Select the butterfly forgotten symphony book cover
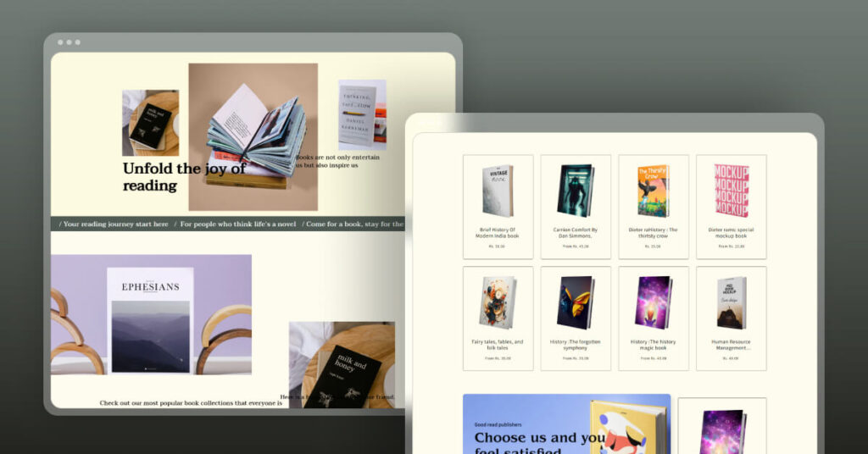The image size is (868, 454). [576, 302]
